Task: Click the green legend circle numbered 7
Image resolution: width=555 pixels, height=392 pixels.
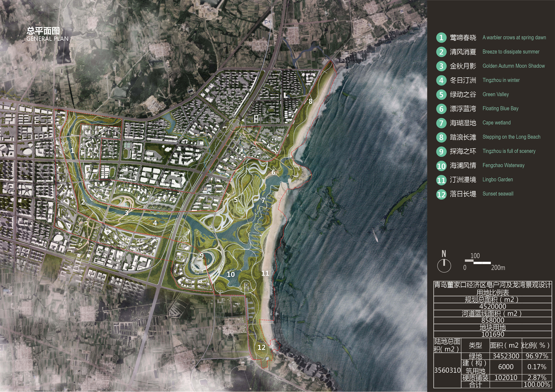Action: pyautogui.click(x=441, y=123)
